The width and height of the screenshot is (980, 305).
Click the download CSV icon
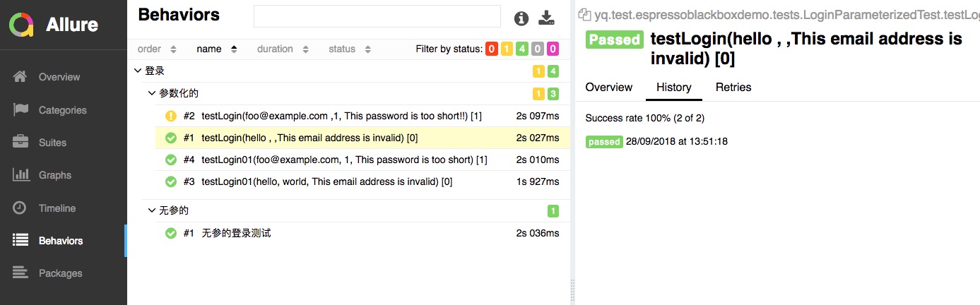(546, 18)
